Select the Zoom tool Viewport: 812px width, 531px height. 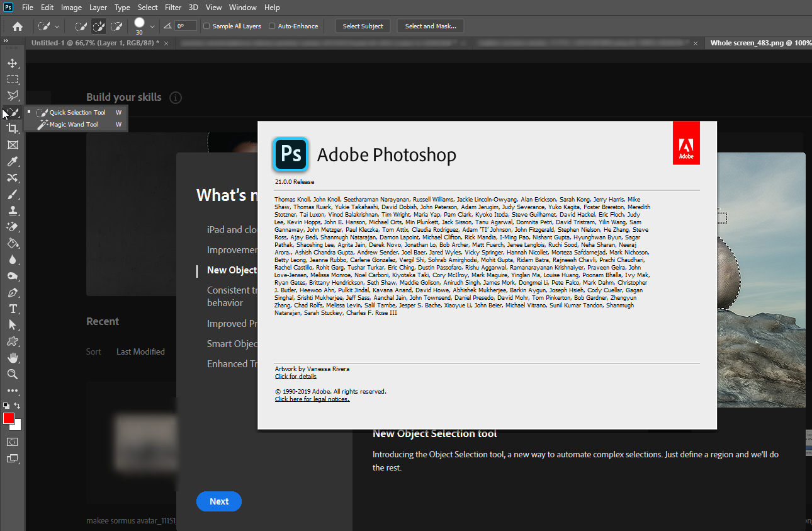tap(12, 374)
